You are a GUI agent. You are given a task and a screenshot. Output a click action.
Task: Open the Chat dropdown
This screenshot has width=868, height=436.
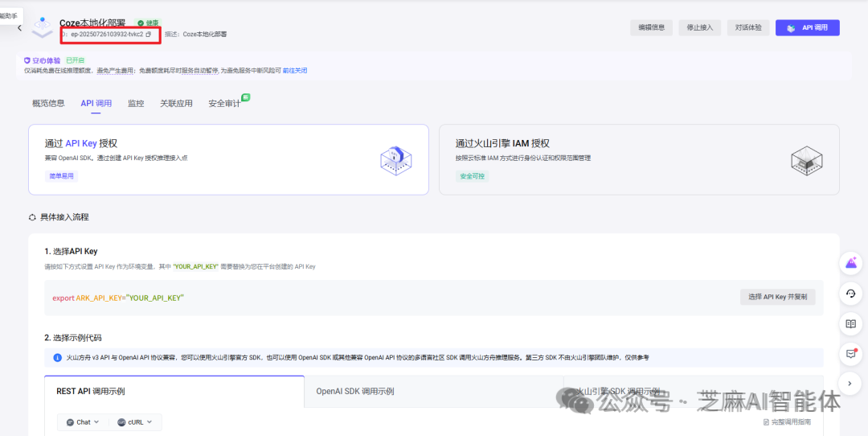(83, 422)
